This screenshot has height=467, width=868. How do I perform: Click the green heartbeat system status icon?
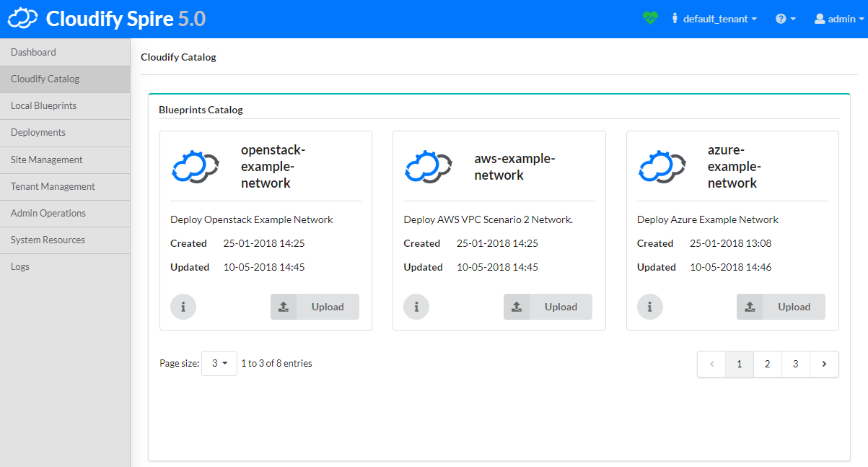click(x=650, y=19)
